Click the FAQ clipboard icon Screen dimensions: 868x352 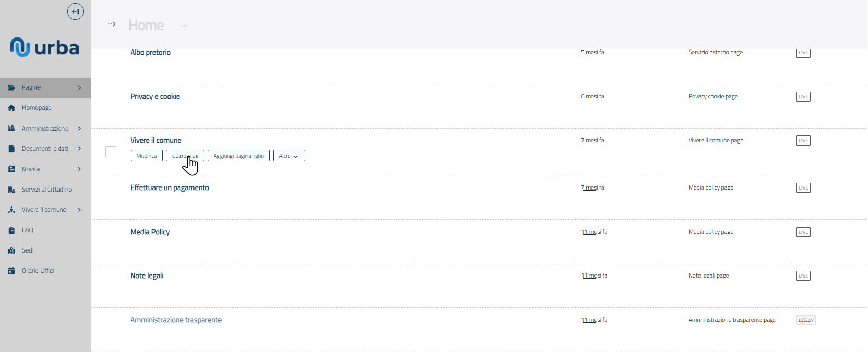coord(11,230)
